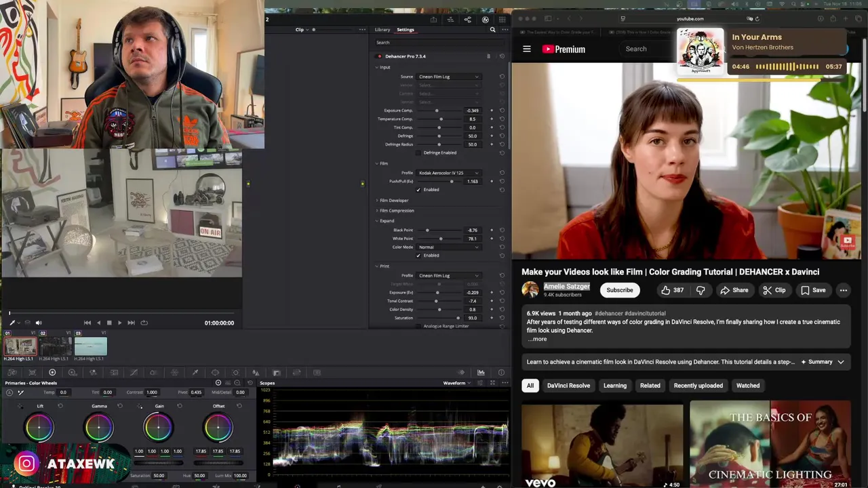868x488 pixels.
Task: Select the Settings tab
Action: coord(406,30)
